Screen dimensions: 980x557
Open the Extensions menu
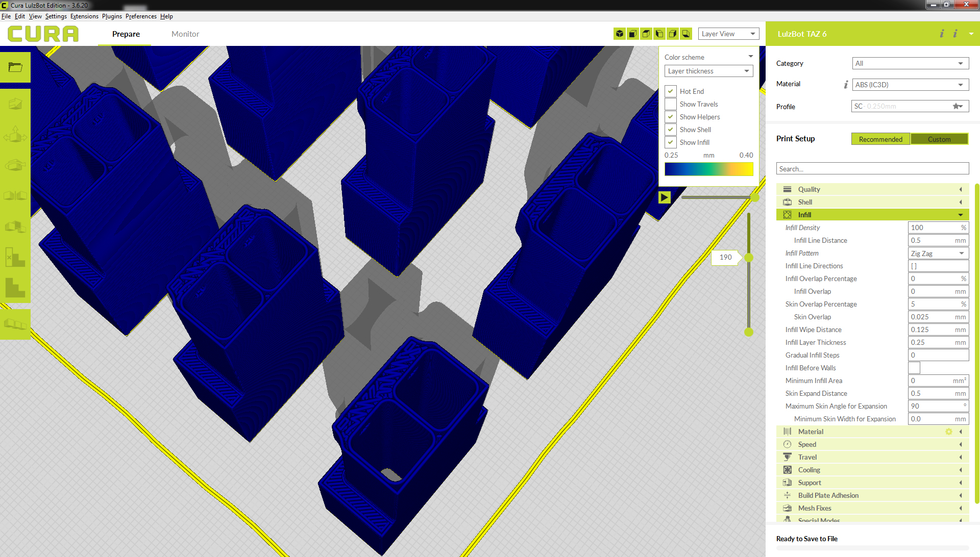coord(84,16)
